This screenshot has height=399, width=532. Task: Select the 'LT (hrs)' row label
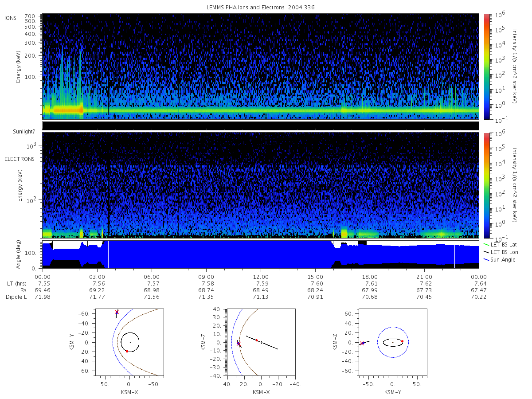(16, 283)
